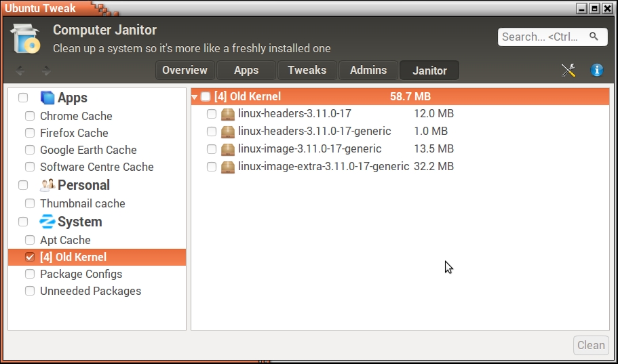Click the back navigation arrow
The image size is (618, 364).
click(20, 70)
